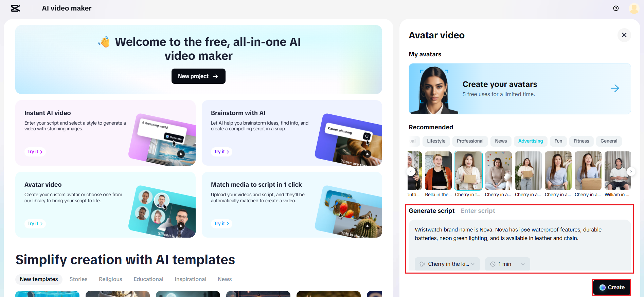Open the user profile avatar

[x=634, y=8]
